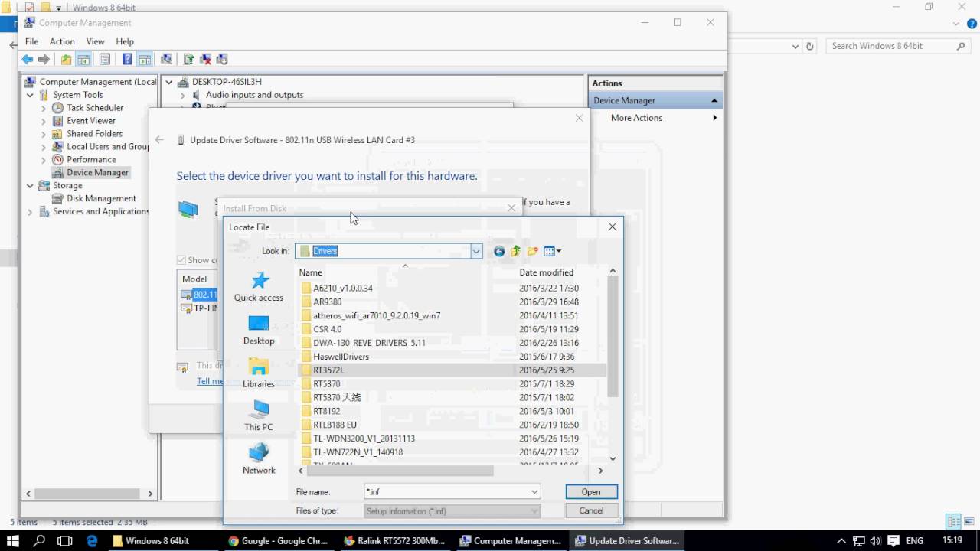Open action center notification icon in tray
The height and width of the screenshot is (551, 980).
[892, 540]
